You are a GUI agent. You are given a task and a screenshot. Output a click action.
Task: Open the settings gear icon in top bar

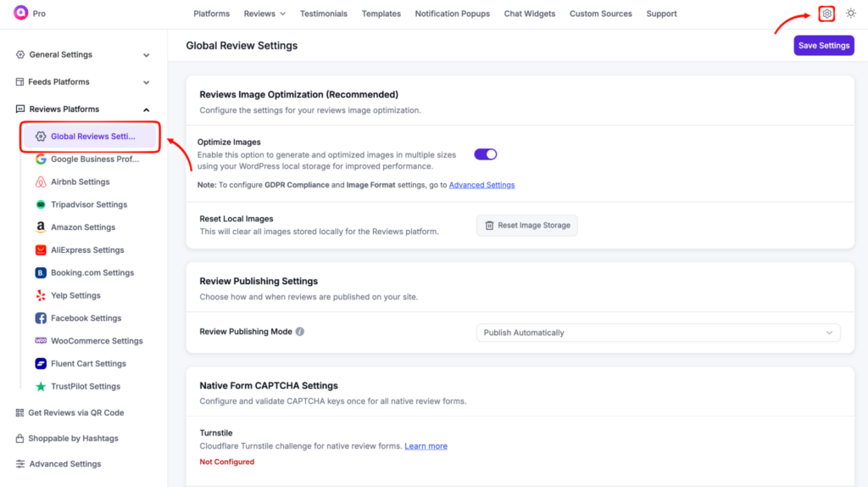pos(826,14)
